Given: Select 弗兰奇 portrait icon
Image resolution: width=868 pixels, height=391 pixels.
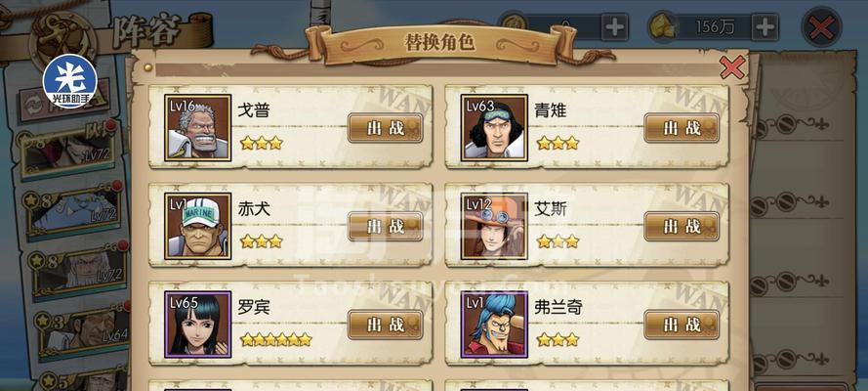Looking at the screenshot, I should [x=494, y=325].
